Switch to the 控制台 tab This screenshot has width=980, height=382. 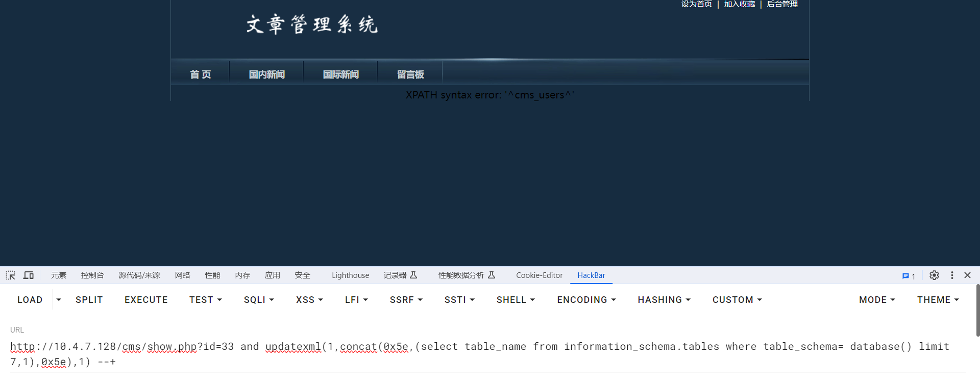tap(92, 275)
